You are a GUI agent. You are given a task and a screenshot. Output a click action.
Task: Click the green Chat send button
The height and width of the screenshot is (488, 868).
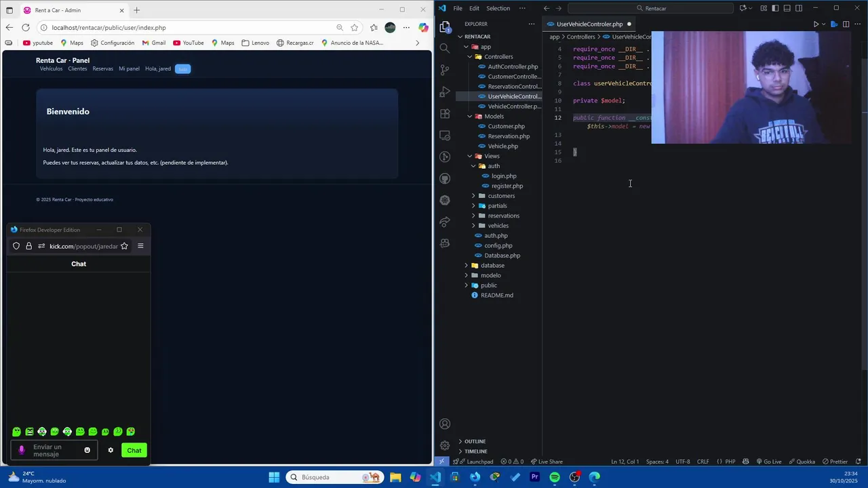134,450
